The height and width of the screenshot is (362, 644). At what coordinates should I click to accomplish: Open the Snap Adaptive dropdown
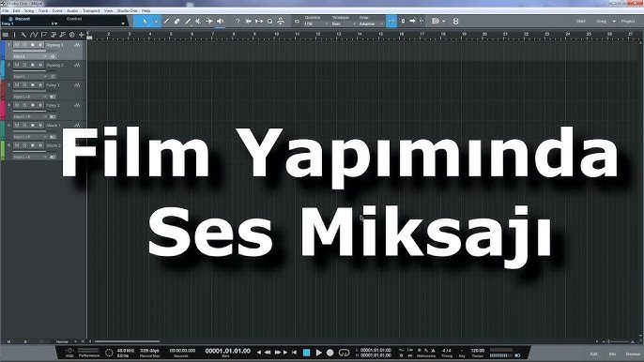(x=372, y=23)
